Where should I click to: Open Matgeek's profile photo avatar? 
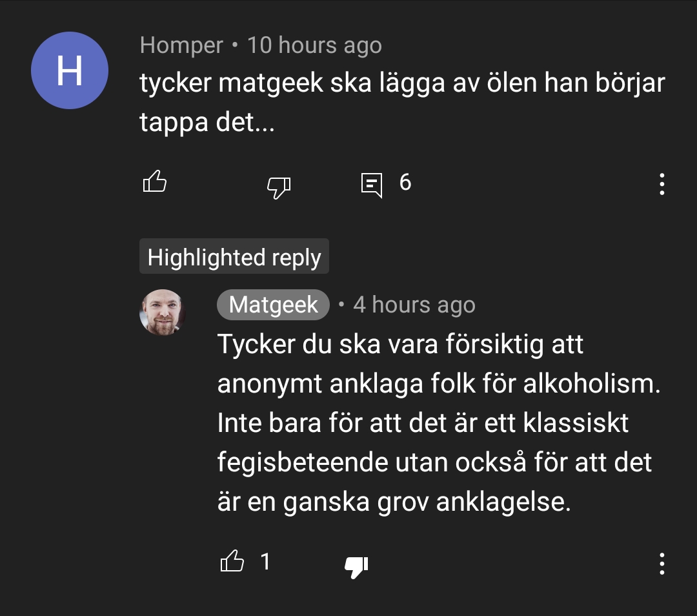tap(162, 313)
